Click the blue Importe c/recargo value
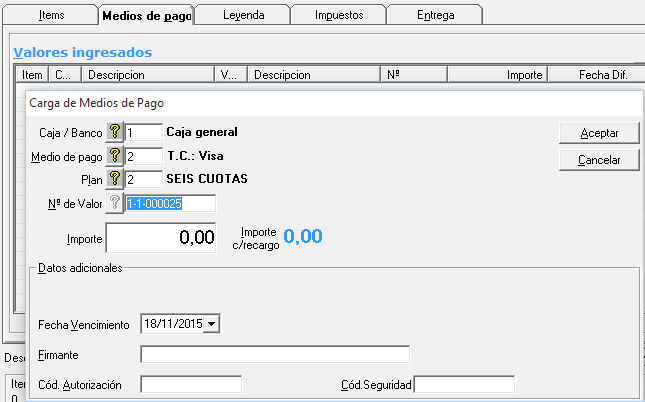Image resolution: width=645 pixels, height=402 pixels. (303, 236)
